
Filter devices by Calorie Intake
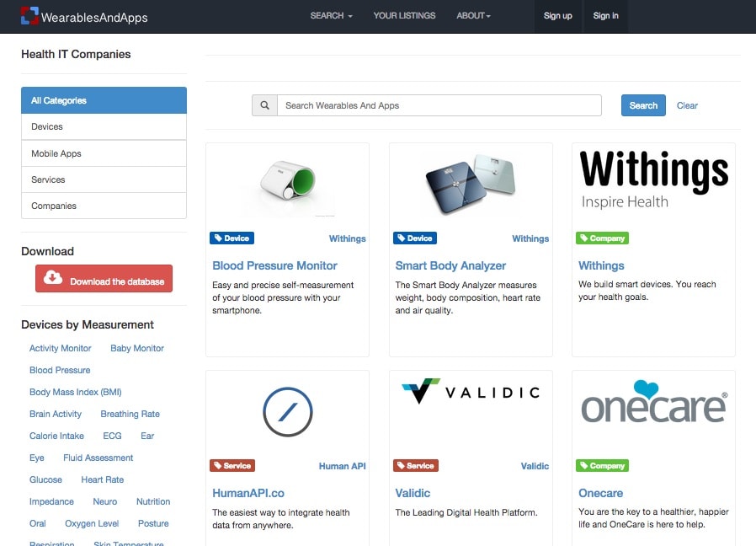56,436
